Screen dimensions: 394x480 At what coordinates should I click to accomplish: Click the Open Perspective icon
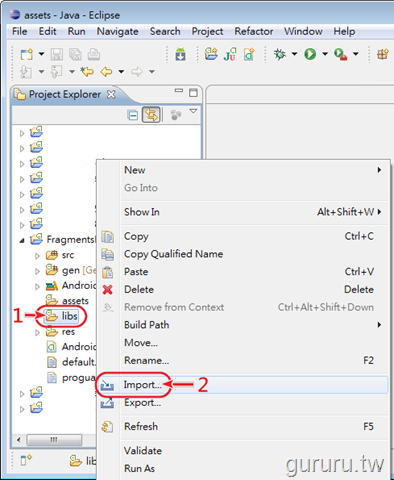pyautogui.click(x=383, y=54)
